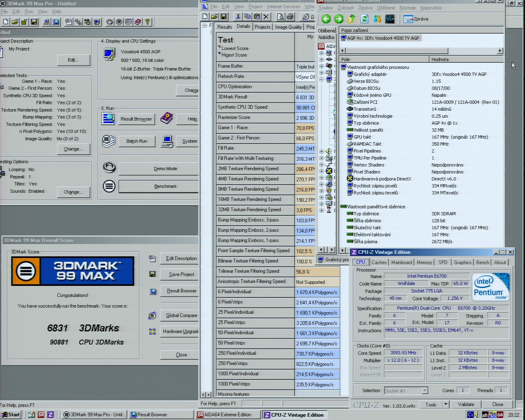525x420 pixels.
Task: Click the green Forward arrow in AIDA64
Action: tap(339, 18)
